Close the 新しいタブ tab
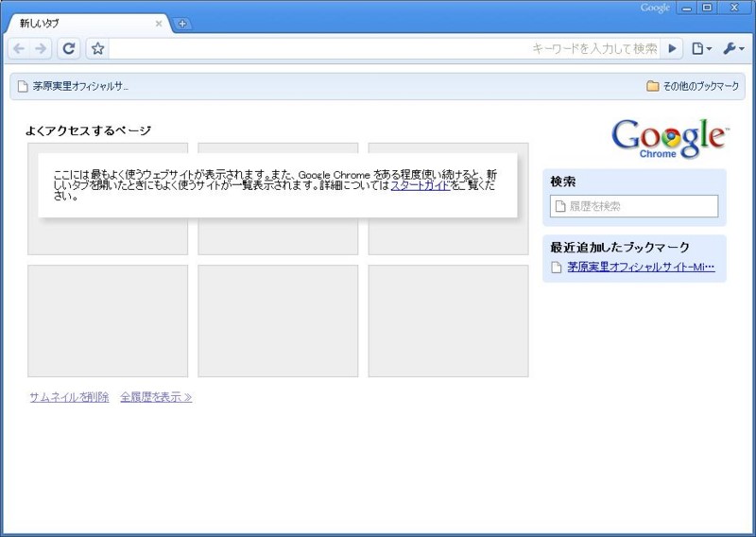The image size is (756, 537). (x=159, y=23)
